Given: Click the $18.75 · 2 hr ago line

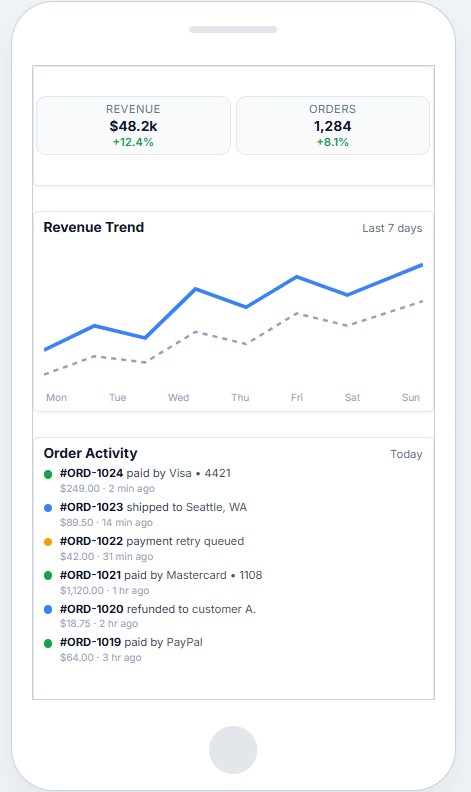Looking at the screenshot, I should 99,623.
